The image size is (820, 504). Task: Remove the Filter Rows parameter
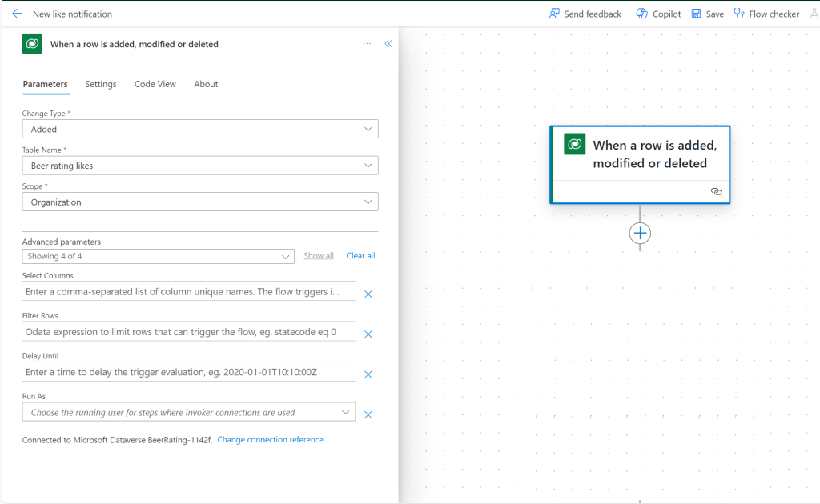[x=368, y=334]
